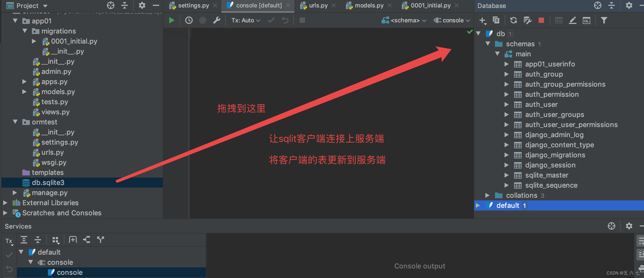Switch to settings.py tab
This screenshot has width=644, height=278.
(193, 5)
